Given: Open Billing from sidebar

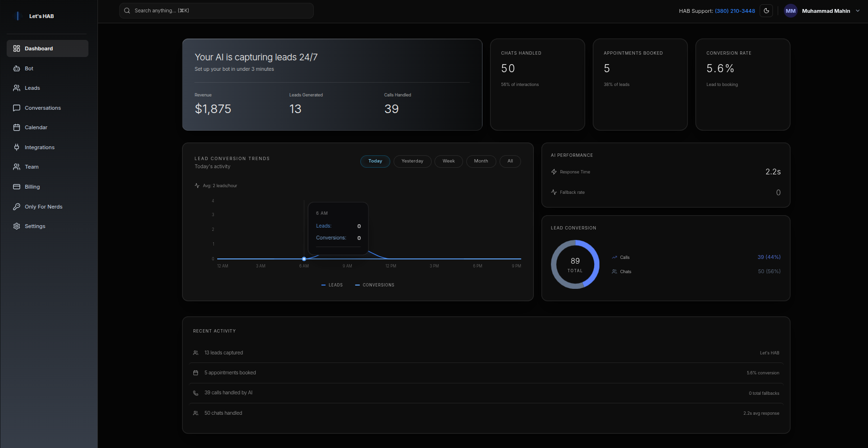Looking at the screenshot, I should (48, 187).
